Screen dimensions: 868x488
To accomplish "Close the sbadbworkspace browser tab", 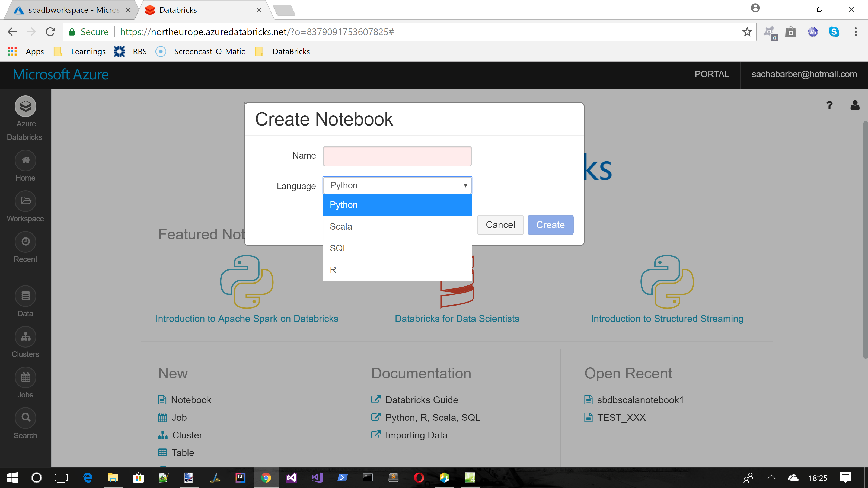I will (128, 10).
